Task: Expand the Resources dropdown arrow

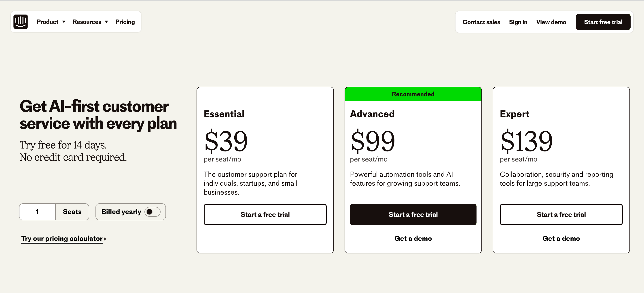Action: pyautogui.click(x=106, y=22)
